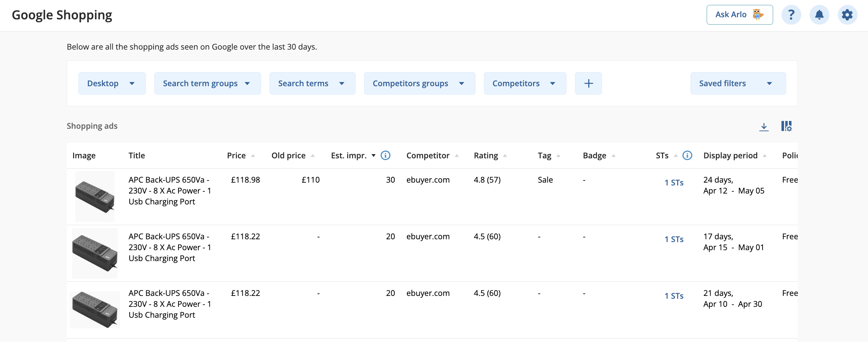This screenshot has height=342, width=868.
Task: Show info for Est. impr. column
Action: point(386,155)
